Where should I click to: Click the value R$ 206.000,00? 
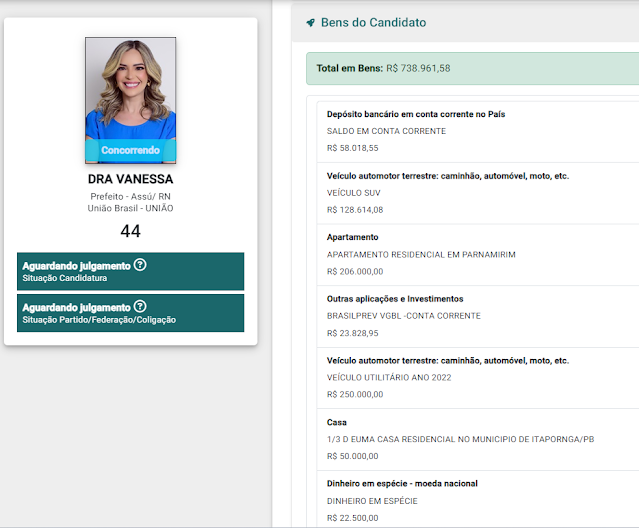click(x=355, y=272)
